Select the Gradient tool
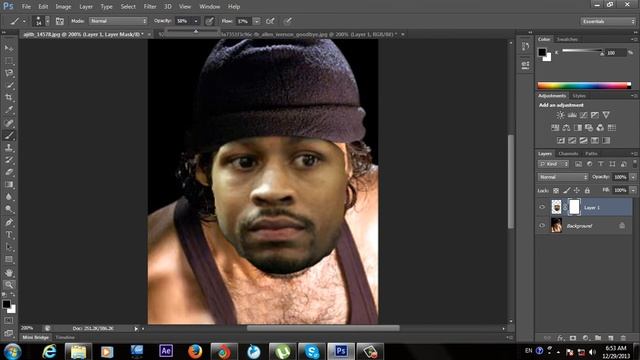Screen dimensions: 640x360 9,184
